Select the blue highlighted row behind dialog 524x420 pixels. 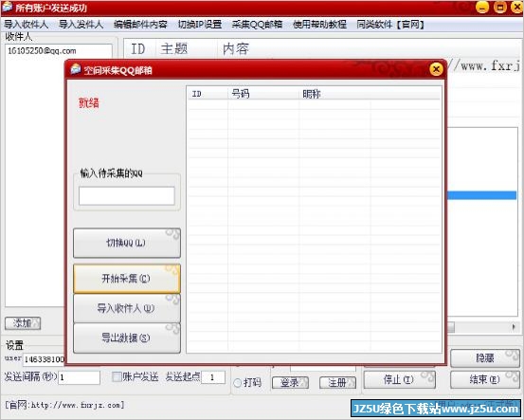482,195
